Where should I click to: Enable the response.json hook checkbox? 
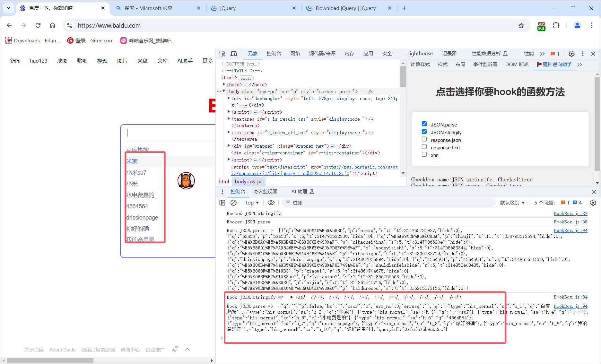tap(424, 139)
